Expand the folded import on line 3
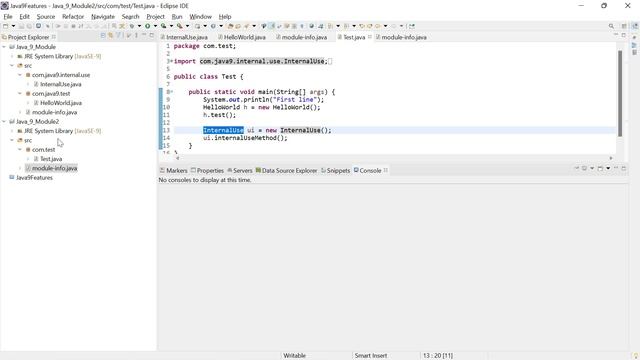Screen dimensions: 640x360 [170, 61]
